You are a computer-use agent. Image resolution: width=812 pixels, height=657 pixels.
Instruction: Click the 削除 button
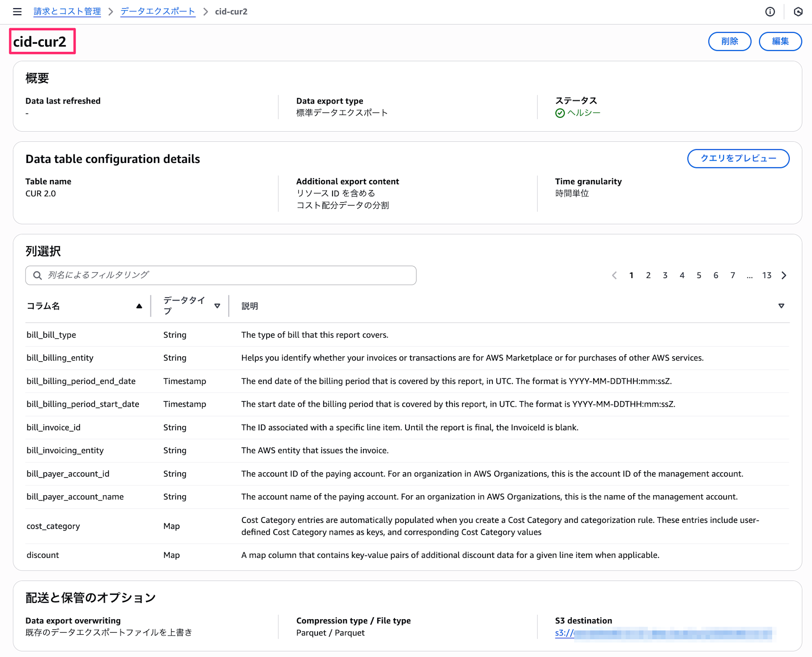pyautogui.click(x=730, y=41)
